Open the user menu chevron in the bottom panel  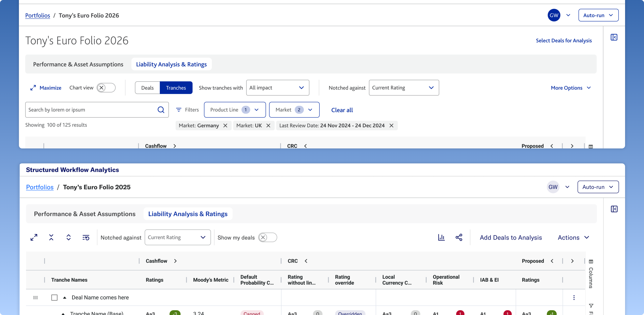coord(567,187)
